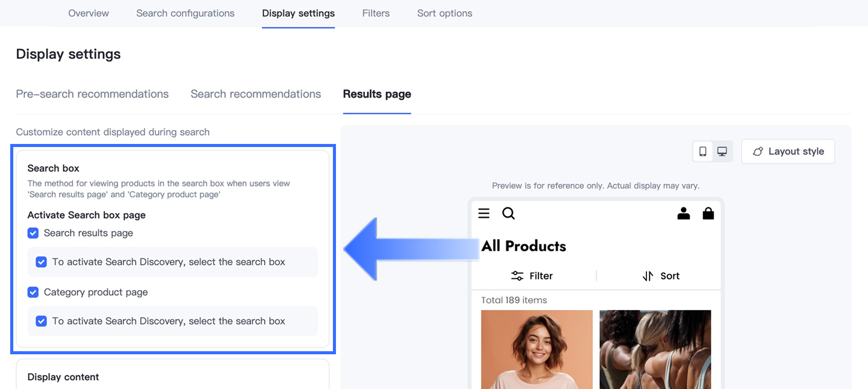Uncheck the Category product page checkbox
The image size is (868, 389).
click(33, 293)
